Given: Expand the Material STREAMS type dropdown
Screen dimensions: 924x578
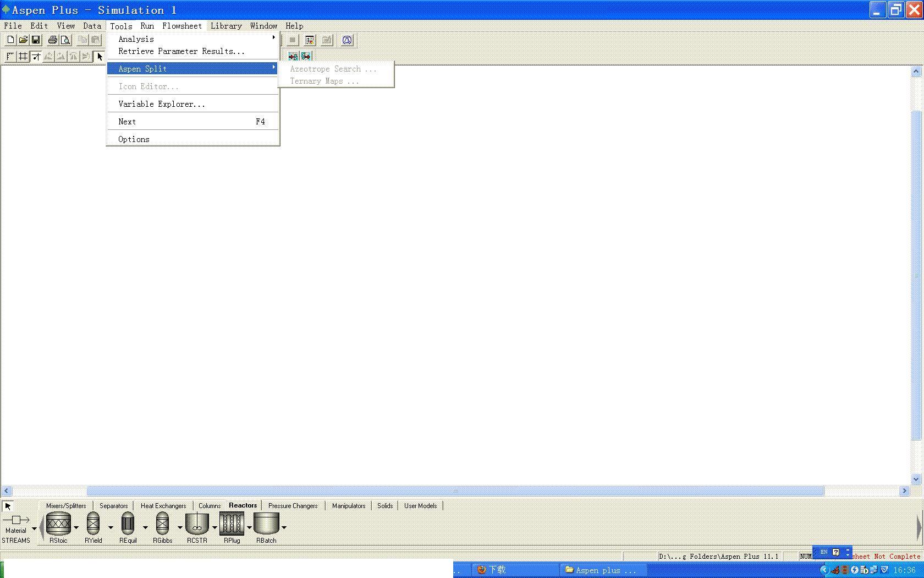Looking at the screenshot, I should 34,528.
